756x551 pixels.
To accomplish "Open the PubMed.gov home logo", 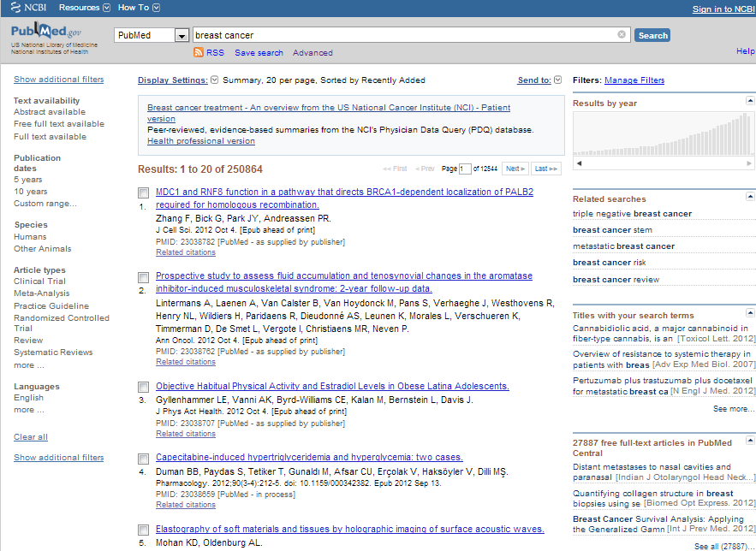I will [x=46, y=32].
